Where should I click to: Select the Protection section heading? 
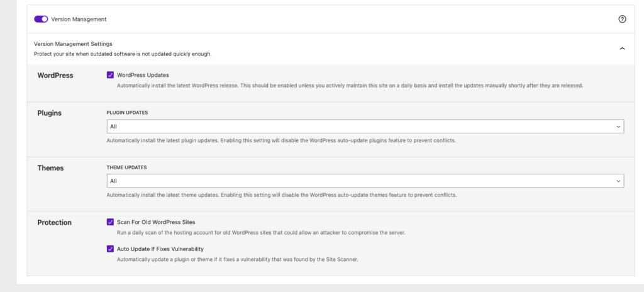point(55,222)
